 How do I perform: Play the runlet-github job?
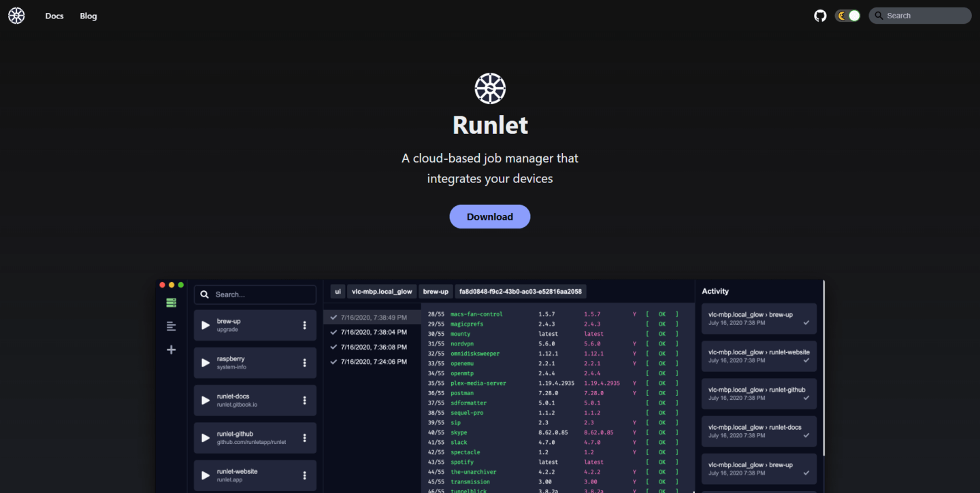(206, 437)
